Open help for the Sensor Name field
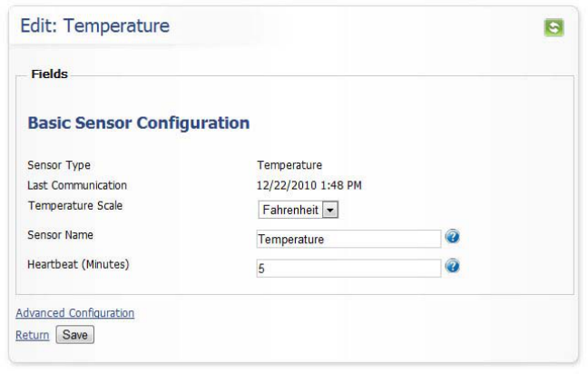The width and height of the screenshot is (588, 374). pos(453,237)
